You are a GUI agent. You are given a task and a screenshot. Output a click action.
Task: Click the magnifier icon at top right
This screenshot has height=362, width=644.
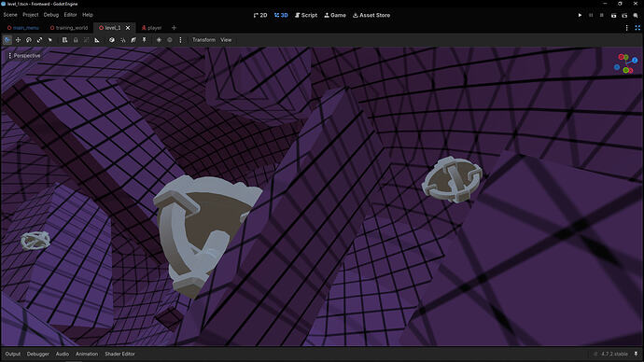(x=636, y=15)
